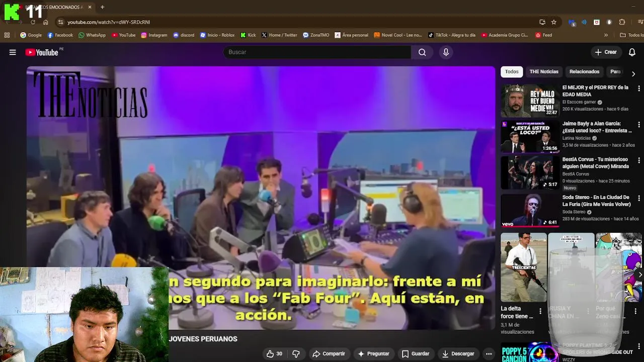Click the Crear button
The height and width of the screenshot is (362, 644).
(605, 52)
